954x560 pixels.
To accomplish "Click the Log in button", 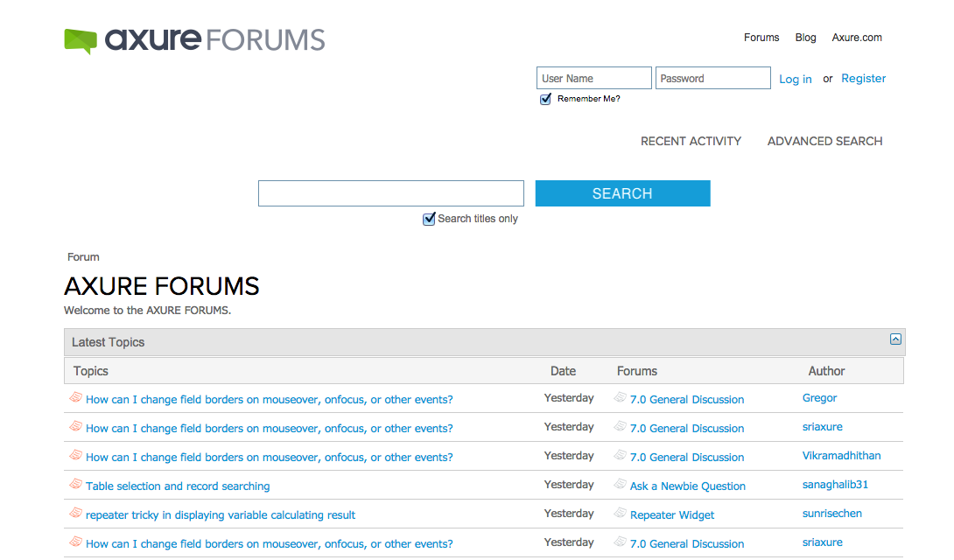I will (795, 79).
